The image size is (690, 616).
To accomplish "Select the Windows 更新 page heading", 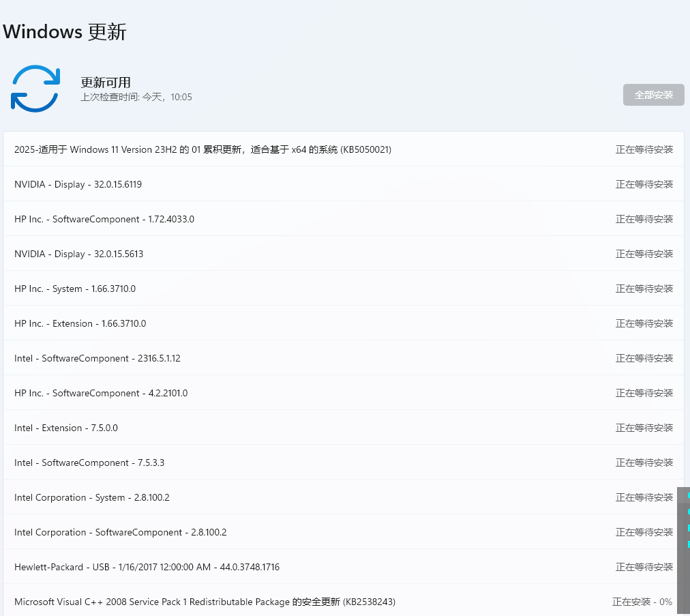I will 65,31.
